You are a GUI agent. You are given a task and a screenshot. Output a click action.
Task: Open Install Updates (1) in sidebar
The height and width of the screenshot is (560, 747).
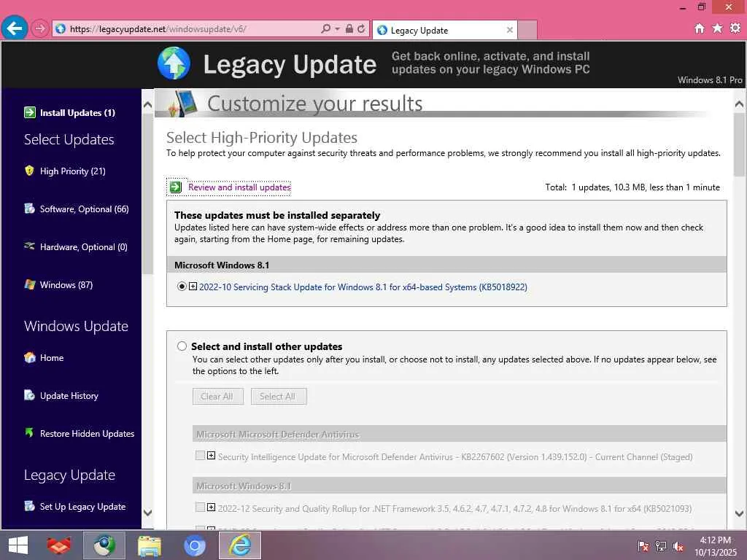(77, 113)
